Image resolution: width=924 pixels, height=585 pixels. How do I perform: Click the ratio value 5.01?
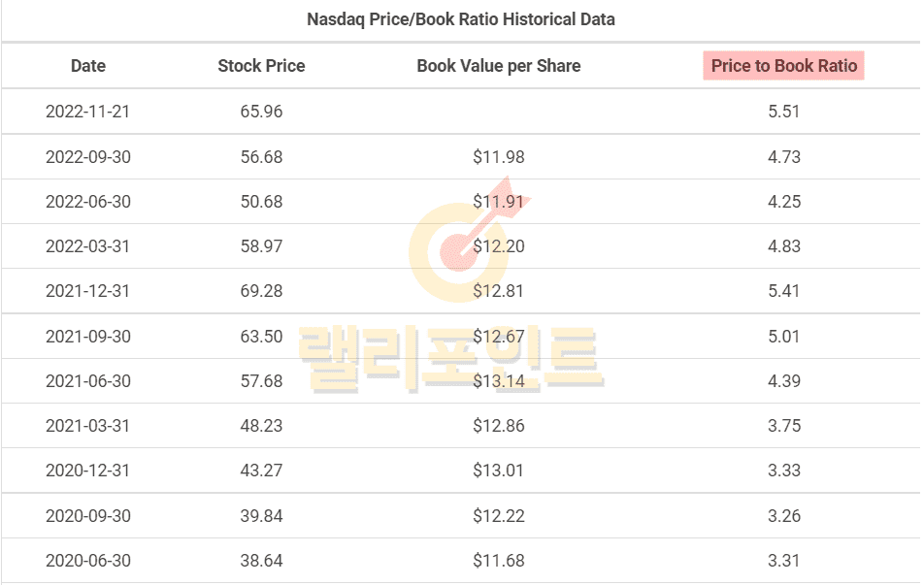(784, 337)
